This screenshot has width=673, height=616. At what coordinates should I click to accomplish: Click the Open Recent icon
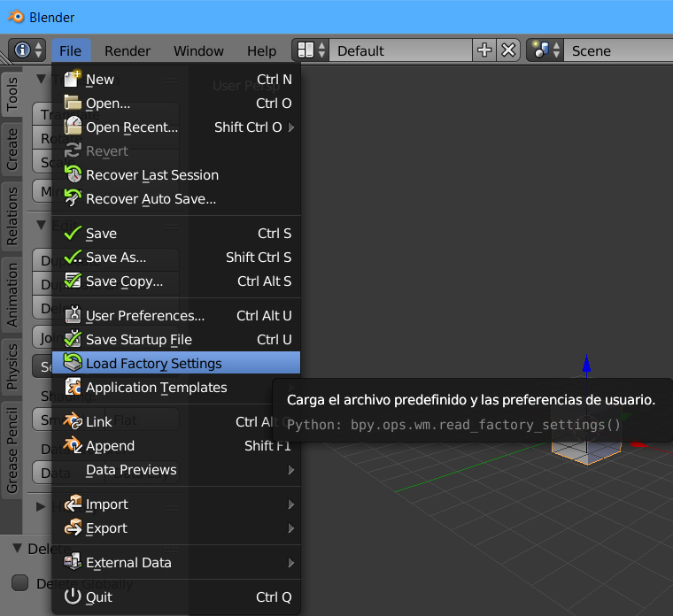73,127
